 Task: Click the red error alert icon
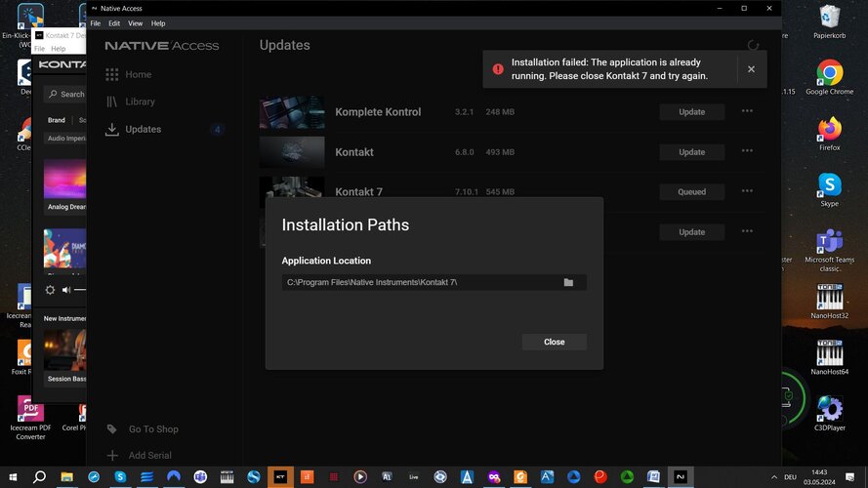click(x=498, y=69)
